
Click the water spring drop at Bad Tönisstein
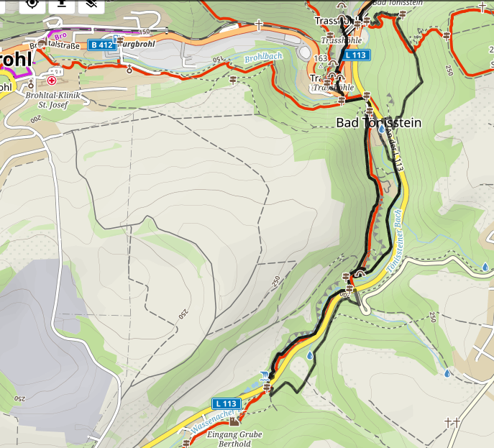pos(382,129)
